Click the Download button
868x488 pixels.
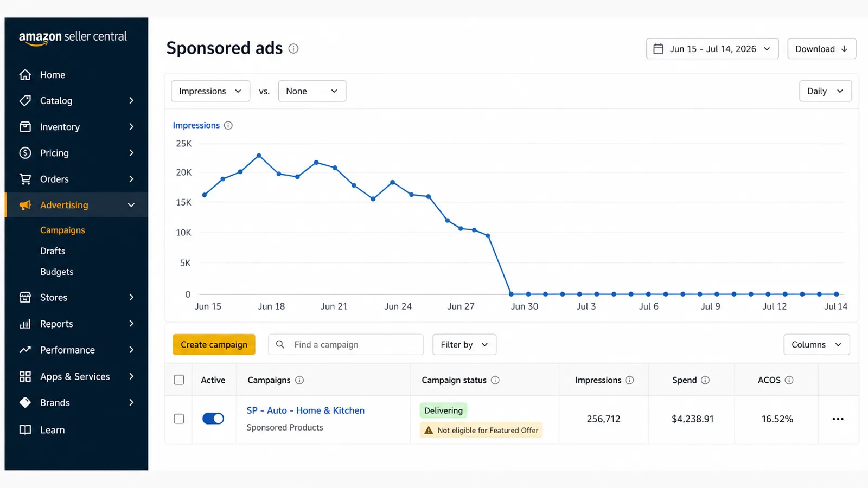(821, 49)
